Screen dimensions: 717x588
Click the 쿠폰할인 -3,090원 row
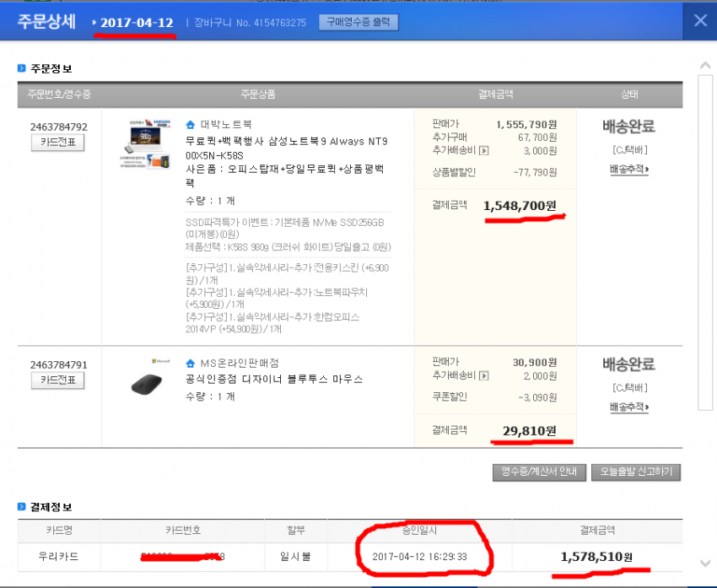494,397
